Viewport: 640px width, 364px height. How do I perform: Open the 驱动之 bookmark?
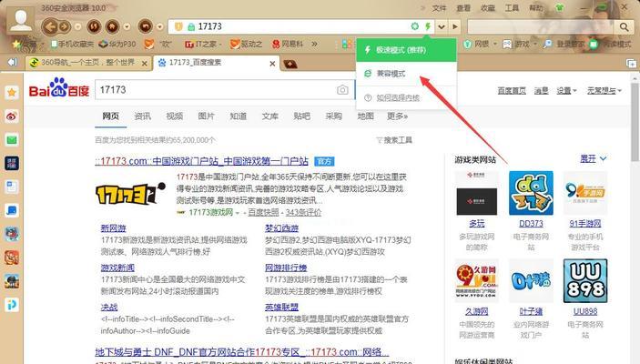246,44
